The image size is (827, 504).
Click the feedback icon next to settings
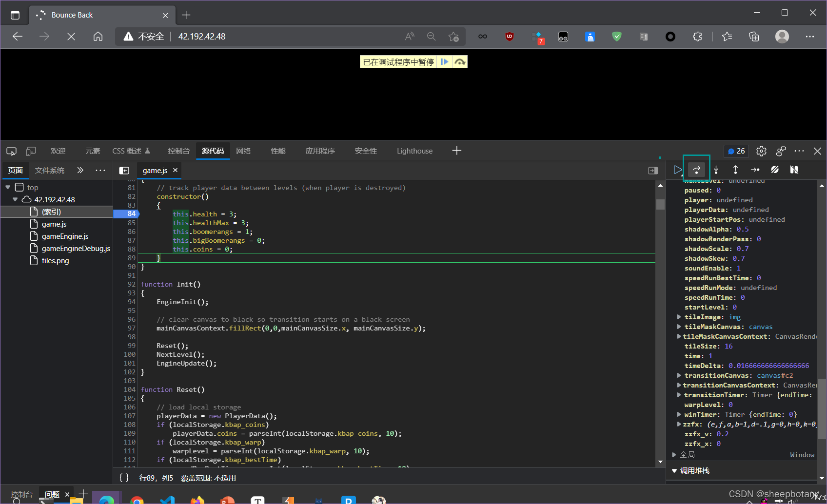click(x=781, y=151)
